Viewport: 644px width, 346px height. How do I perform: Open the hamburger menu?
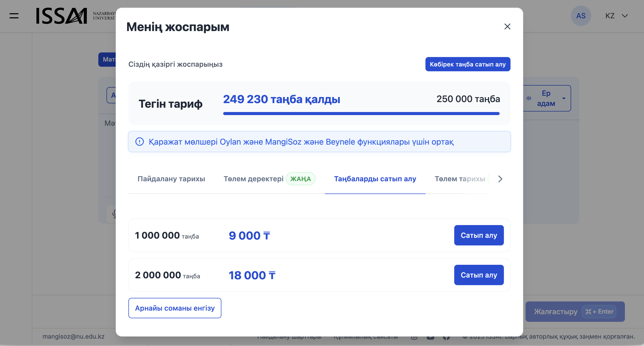click(x=14, y=16)
